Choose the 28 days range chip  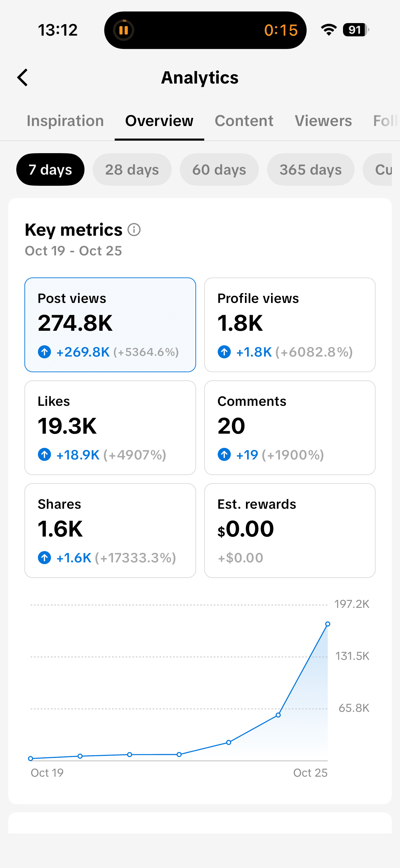click(x=132, y=169)
